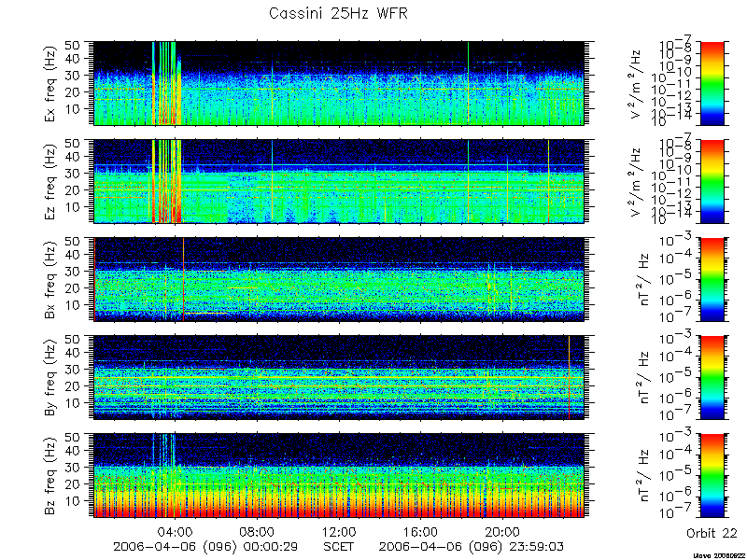Select the 'Bz freq (Hz)' axis label
The width and height of the screenshot is (747, 560).
tap(51, 476)
